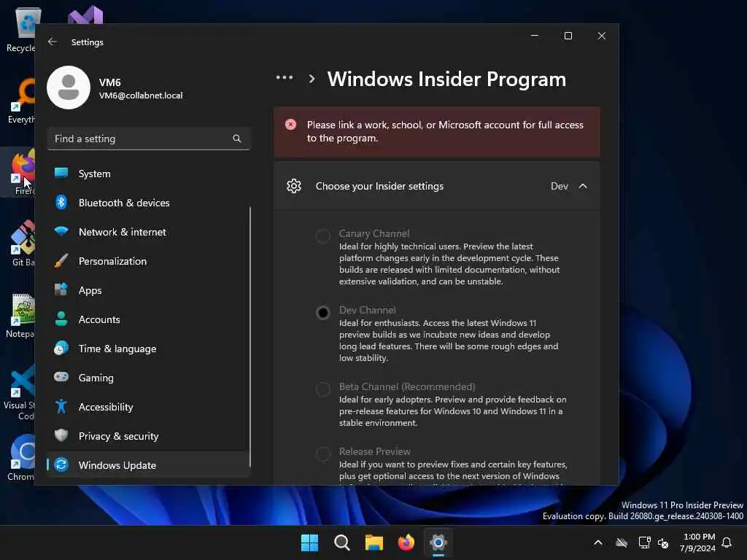Click the Accessibility figure icon

tap(61, 407)
